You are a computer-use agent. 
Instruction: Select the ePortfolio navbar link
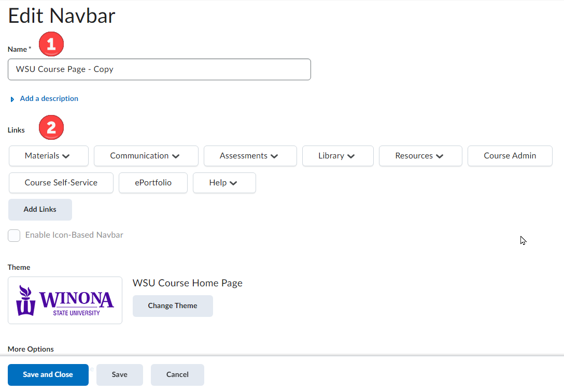click(153, 183)
